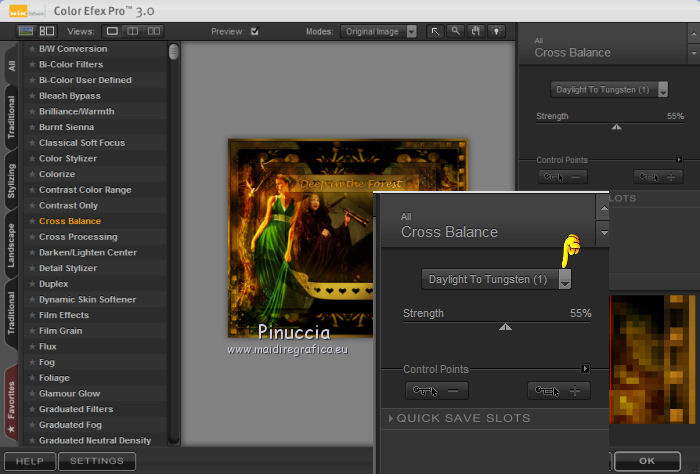Click star icon next to Glamour Glow
700x474 pixels.
tap(32, 394)
